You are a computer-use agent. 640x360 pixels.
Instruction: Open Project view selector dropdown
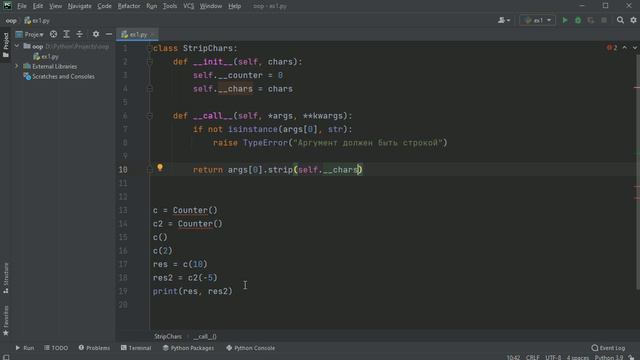30,34
